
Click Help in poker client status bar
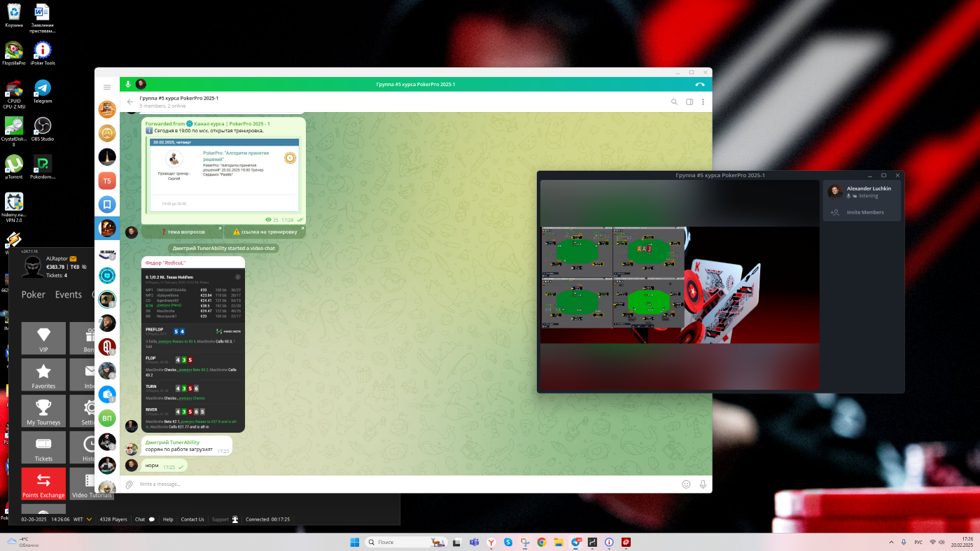[168, 519]
